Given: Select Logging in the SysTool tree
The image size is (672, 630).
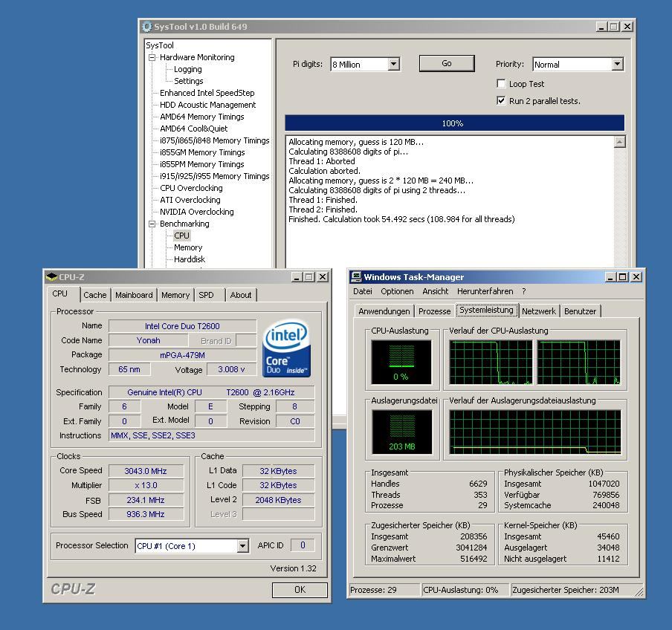Looking at the screenshot, I should [x=188, y=69].
